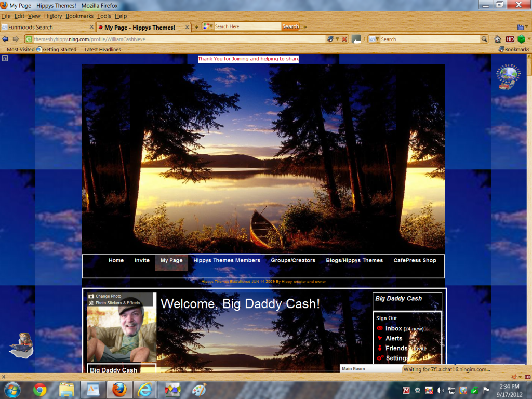Click the Home icon in Firefox toolbar
This screenshot has width=532, height=399.
(x=497, y=39)
